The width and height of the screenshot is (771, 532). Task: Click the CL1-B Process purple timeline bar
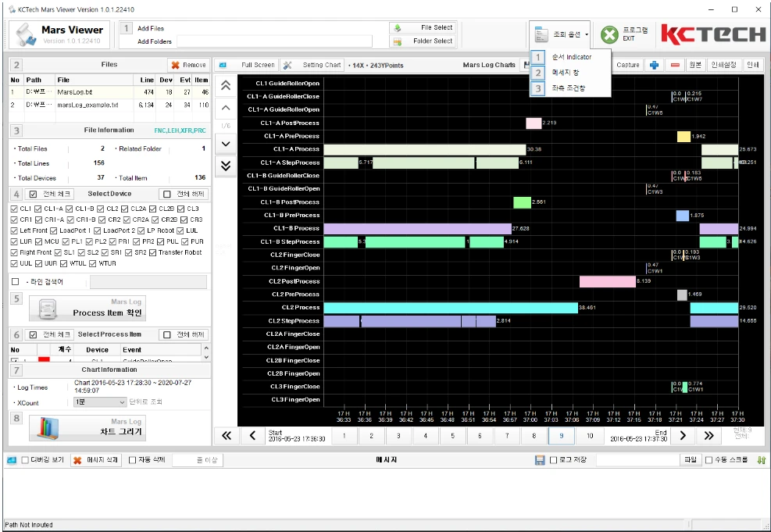coord(417,229)
